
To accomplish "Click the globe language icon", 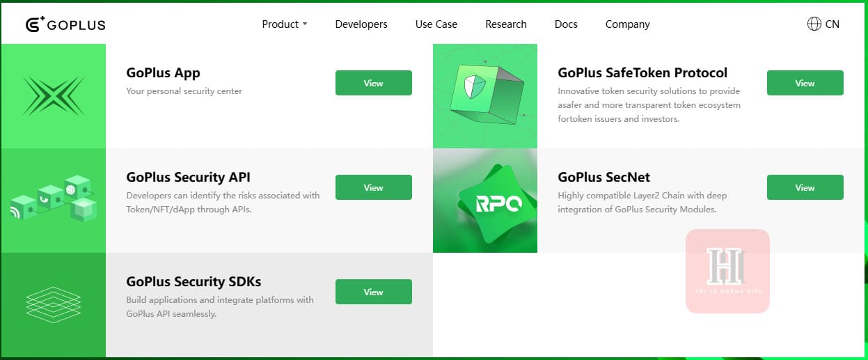I will click(x=814, y=24).
